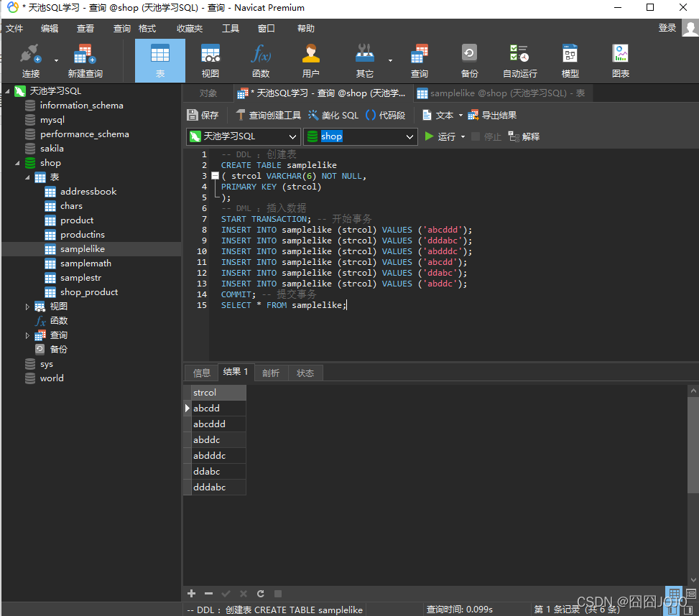This screenshot has height=616, width=699.
Task: Switch to grid view icon at bottom right
Action: tap(674, 593)
